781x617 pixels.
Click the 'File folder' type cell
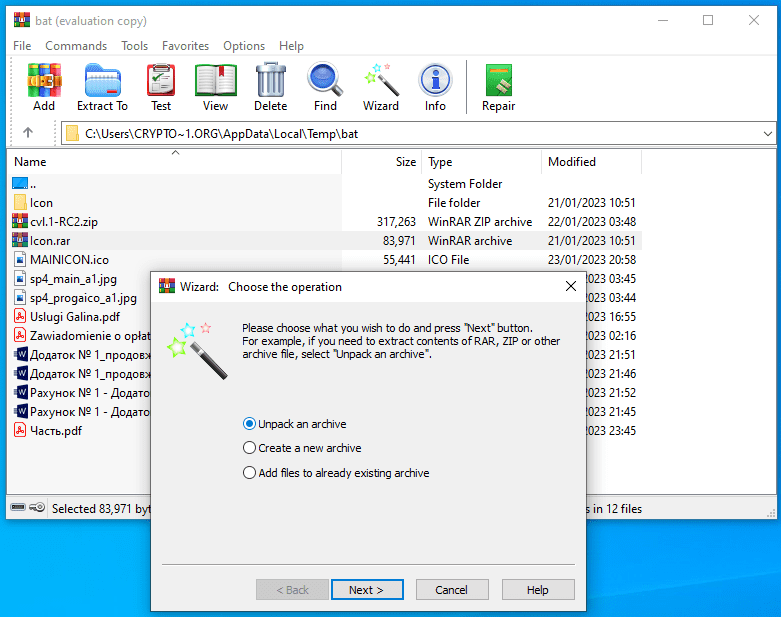pyautogui.click(x=454, y=203)
